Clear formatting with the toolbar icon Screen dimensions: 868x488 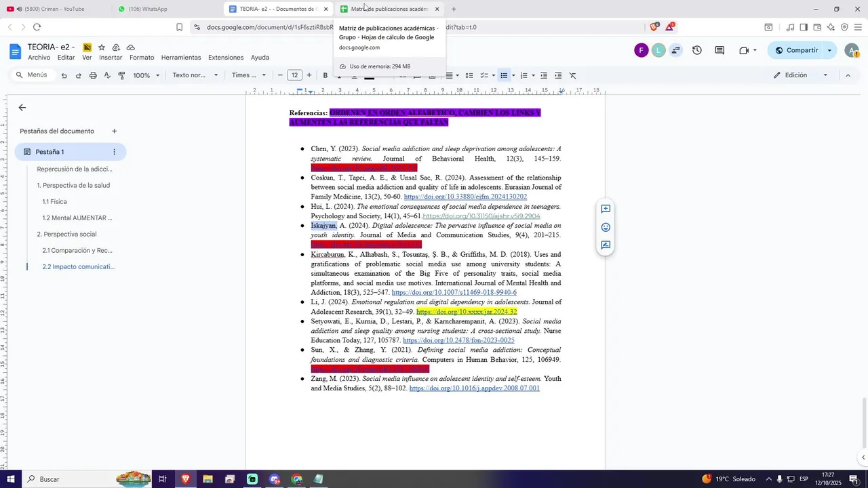(573, 75)
